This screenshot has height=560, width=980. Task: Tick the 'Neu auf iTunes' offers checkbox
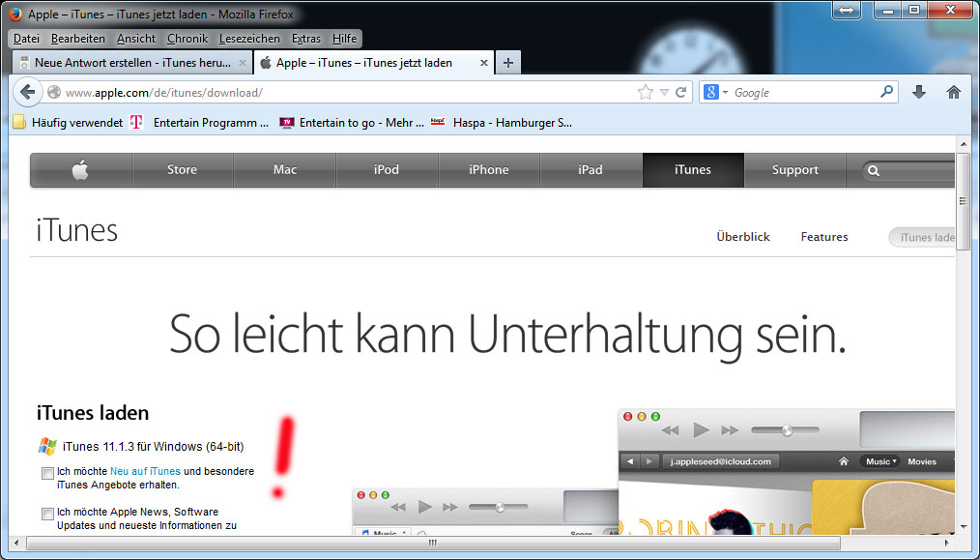pos(47,473)
